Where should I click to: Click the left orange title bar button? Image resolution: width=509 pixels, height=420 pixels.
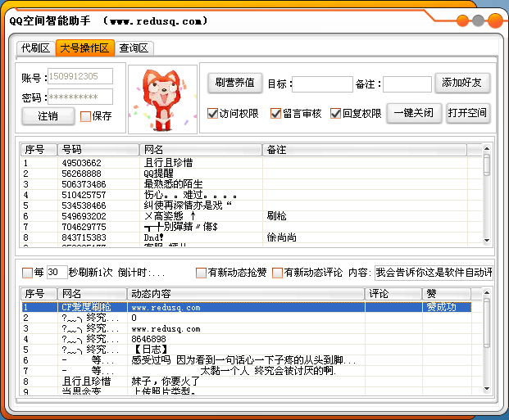pyautogui.click(x=462, y=21)
